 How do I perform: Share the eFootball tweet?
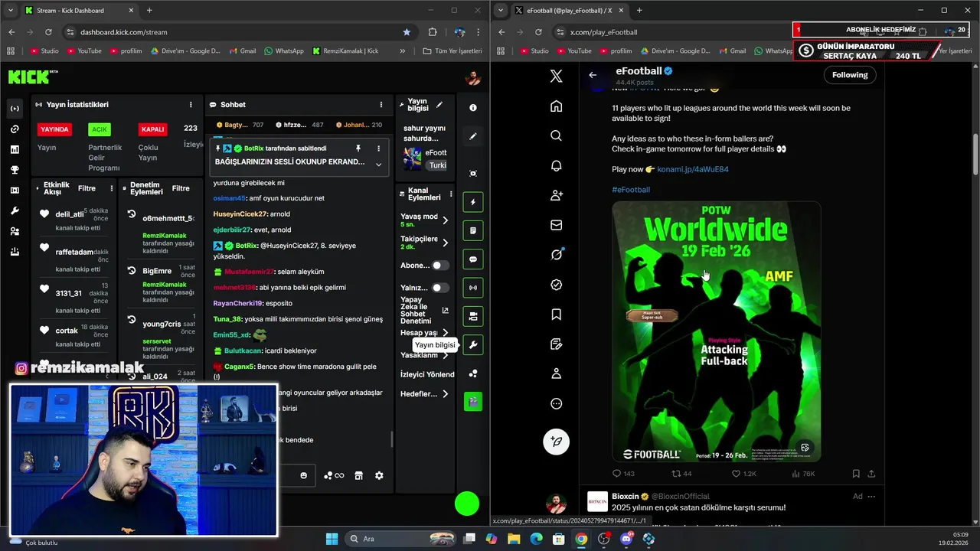tap(871, 474)
